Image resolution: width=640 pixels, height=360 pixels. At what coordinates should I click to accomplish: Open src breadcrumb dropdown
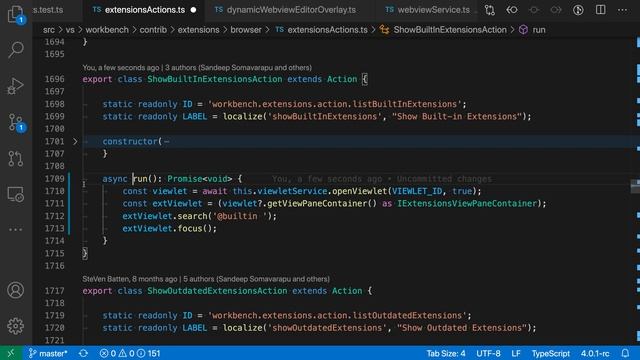coord(49,30)
